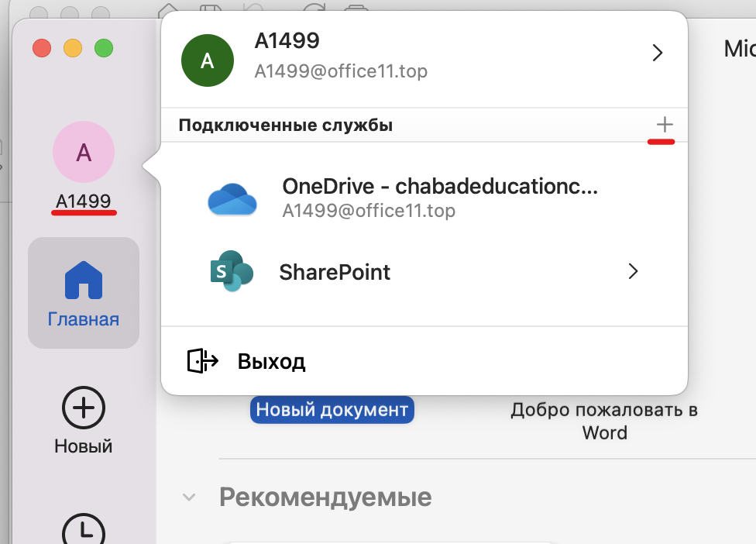The height and width of the screenshot is (544, 756).
Task: Open the SharePoint chevron to view sites
Action: (633, 272)
